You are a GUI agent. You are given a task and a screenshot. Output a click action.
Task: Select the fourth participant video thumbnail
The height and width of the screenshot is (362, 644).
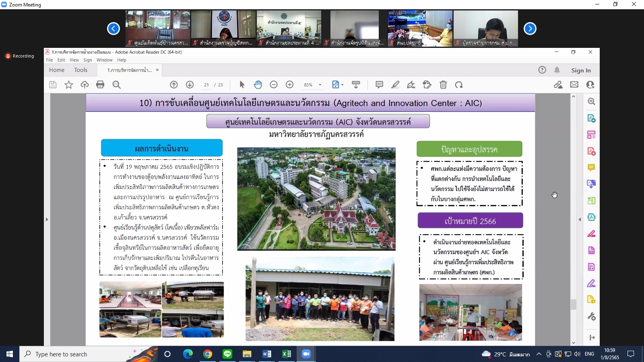pos(354,29)
